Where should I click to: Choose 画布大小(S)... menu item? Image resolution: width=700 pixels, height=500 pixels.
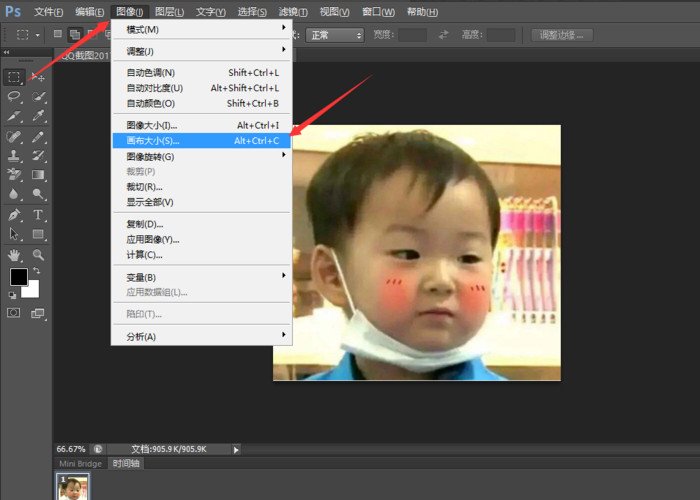[x=201, y=141]
